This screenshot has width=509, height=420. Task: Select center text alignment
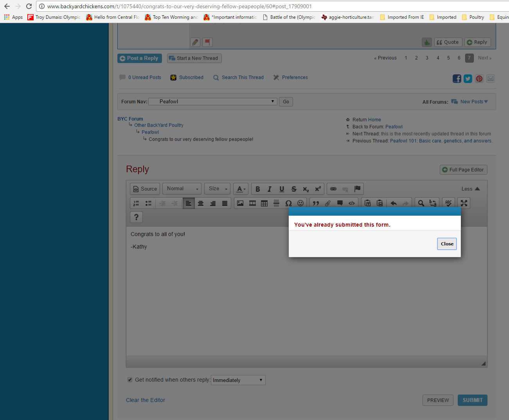pyautogui.click(x=201, y=203)
